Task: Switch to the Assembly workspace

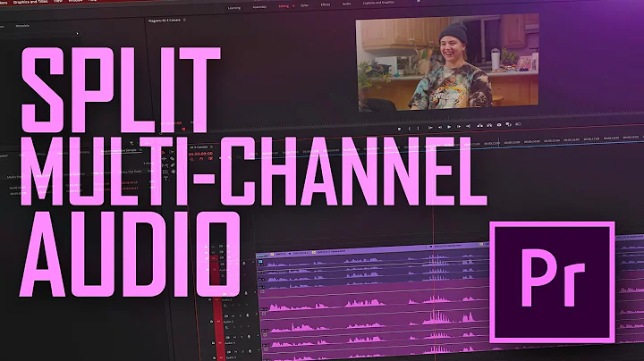Action: [259, 7]
